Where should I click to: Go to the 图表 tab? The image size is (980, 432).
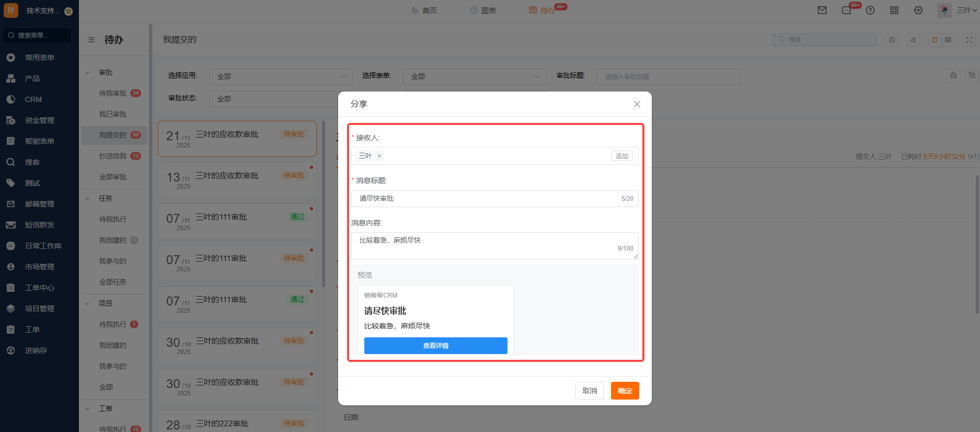tap(483, 10)
